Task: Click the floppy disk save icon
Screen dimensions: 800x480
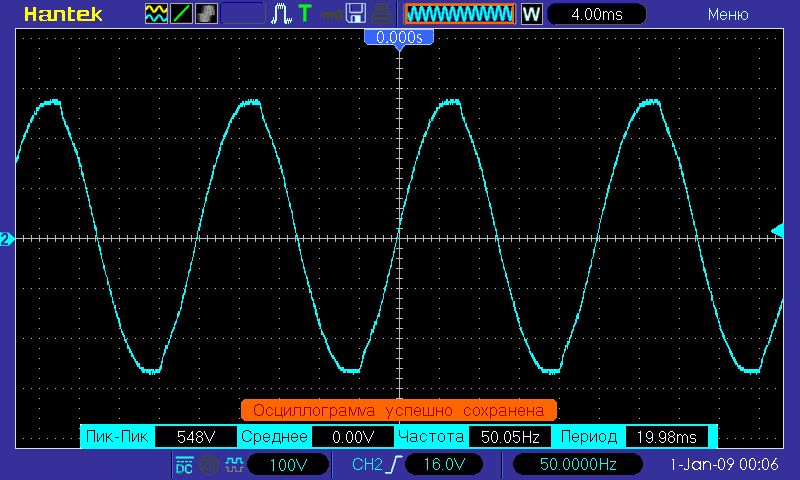Action: click(x=356, y=14)
